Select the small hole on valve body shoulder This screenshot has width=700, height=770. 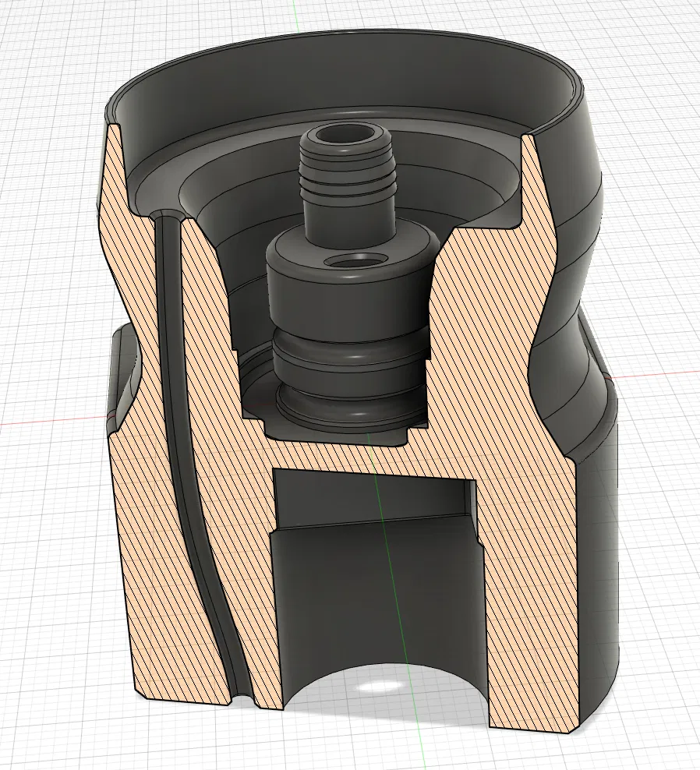click(x=355, y=260)
